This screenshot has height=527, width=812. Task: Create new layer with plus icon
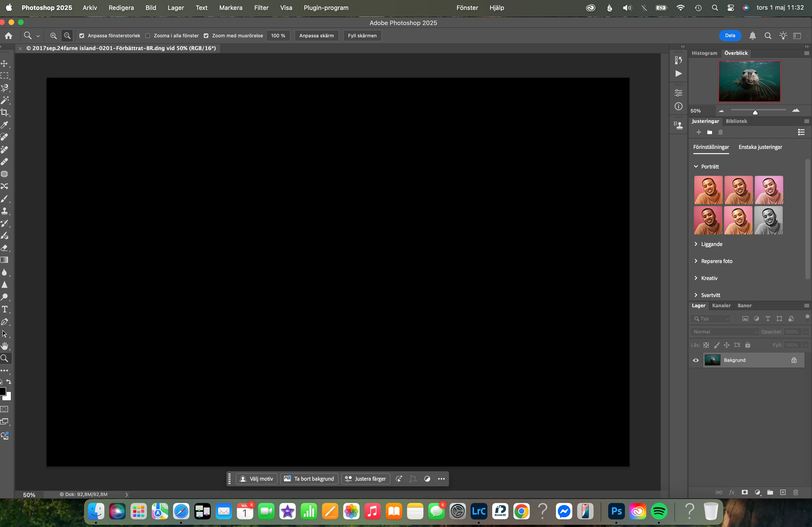click(783, 492)
